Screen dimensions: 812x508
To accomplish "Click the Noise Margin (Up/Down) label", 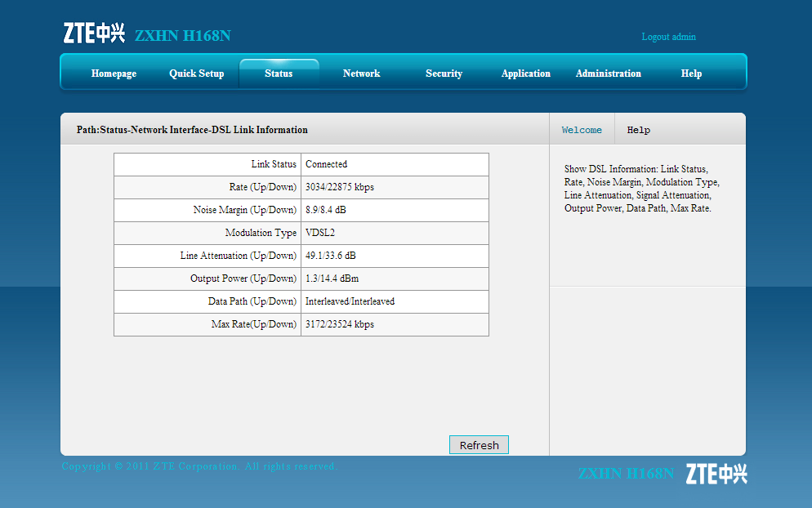I will point(244,210).
